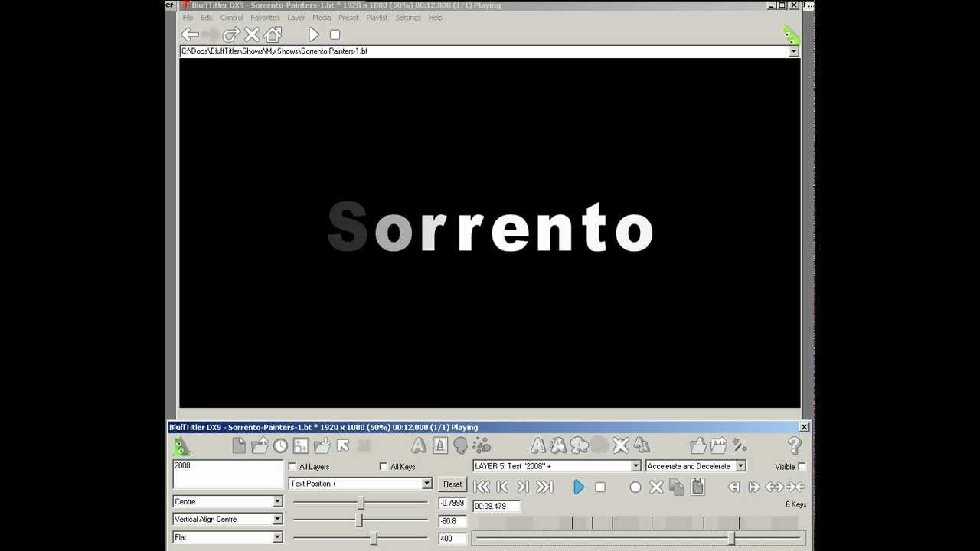
Task: Open the Flat style dropdown
Action: (x=277, y=537)
